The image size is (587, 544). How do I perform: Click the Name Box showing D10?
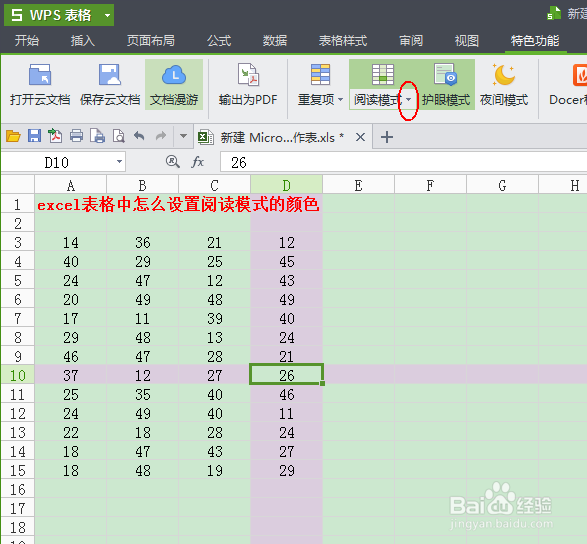[57, 162]
